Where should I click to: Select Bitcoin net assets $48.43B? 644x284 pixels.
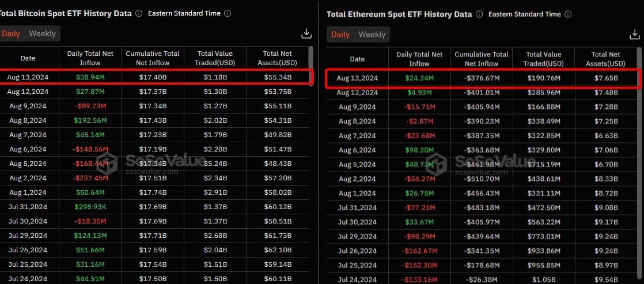[x=277, y=164]
